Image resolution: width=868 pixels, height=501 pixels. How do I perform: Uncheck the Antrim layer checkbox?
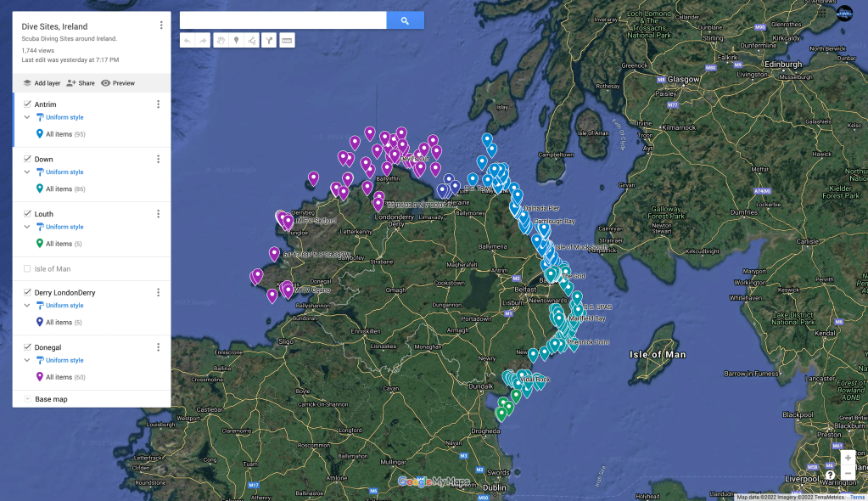27,104
